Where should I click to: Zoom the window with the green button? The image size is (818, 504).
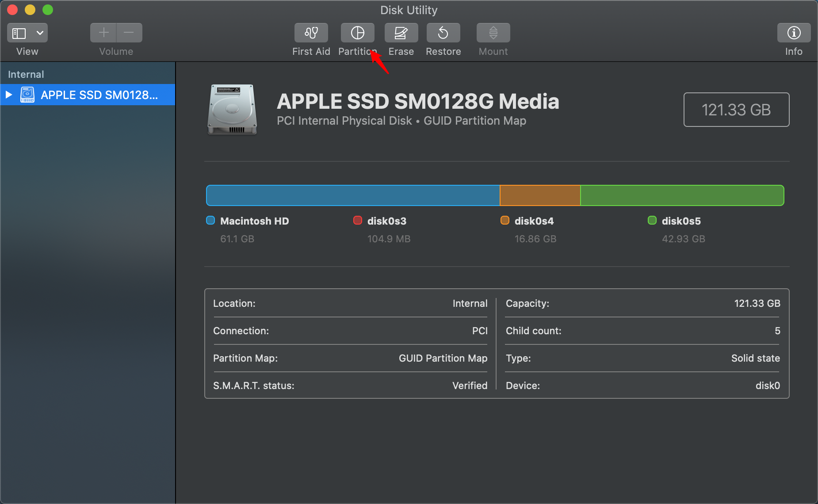pyautogui.click(x=48, y=10)
